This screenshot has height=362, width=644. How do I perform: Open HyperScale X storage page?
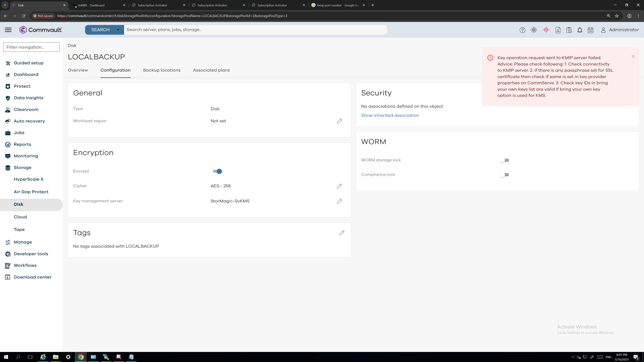[29, 179]
